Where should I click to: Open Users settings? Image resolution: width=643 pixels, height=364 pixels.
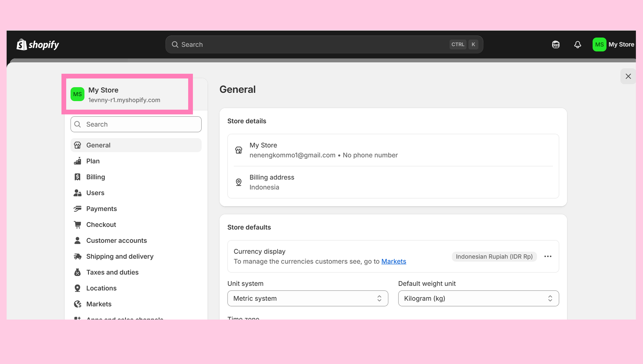[95, 193]
